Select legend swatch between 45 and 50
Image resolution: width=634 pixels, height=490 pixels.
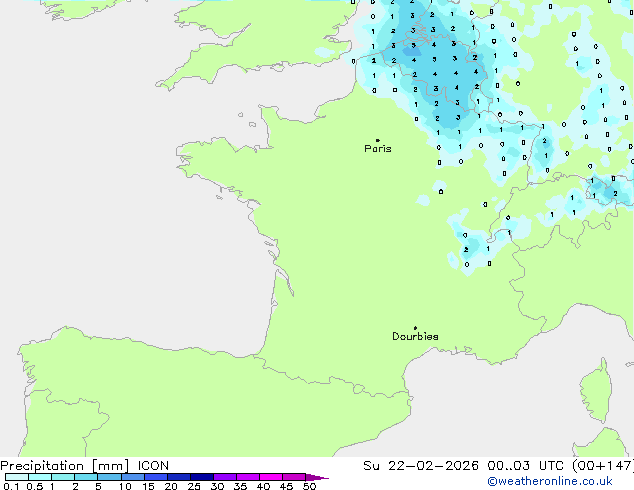[294, 477]
